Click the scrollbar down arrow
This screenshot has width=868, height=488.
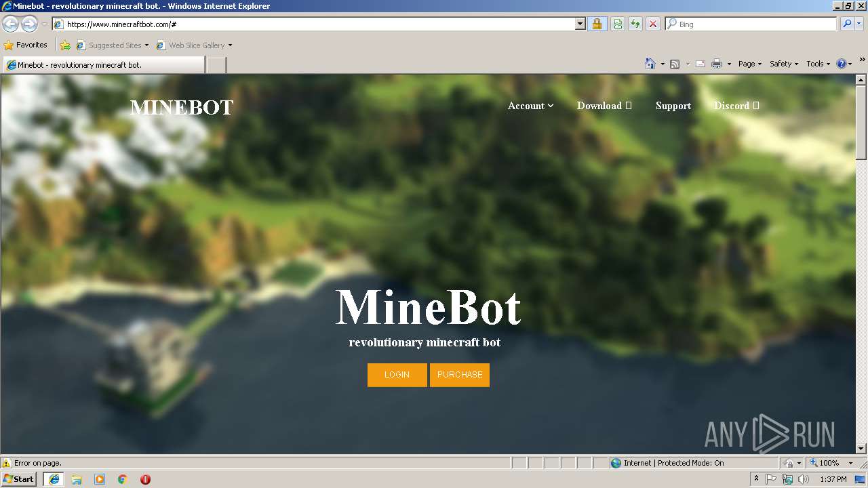tap(861, 448)
